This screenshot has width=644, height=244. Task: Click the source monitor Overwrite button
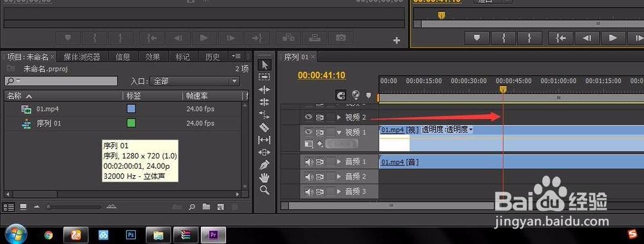[315, 38]
